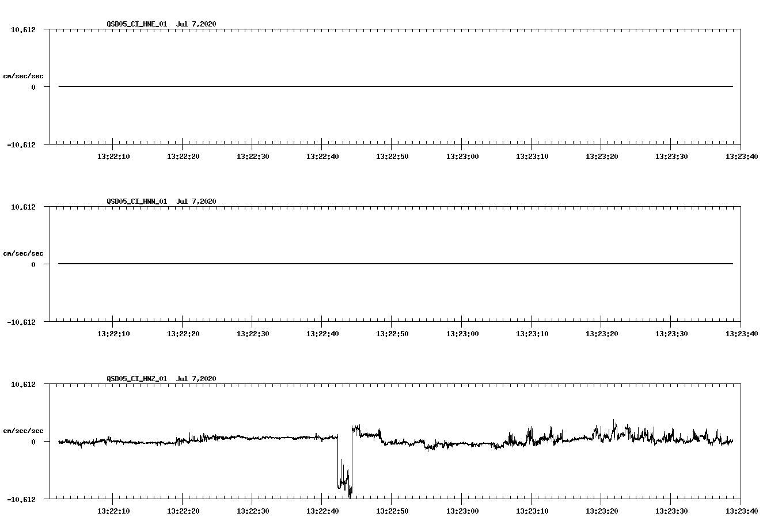Click the QSD05_CI_HNE_01 plot title
Viewport: 782px width, 532px height.
136,24
